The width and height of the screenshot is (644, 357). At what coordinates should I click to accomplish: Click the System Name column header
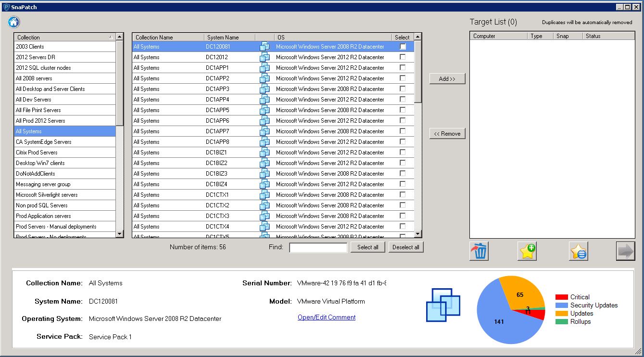(x=230, y=37)
